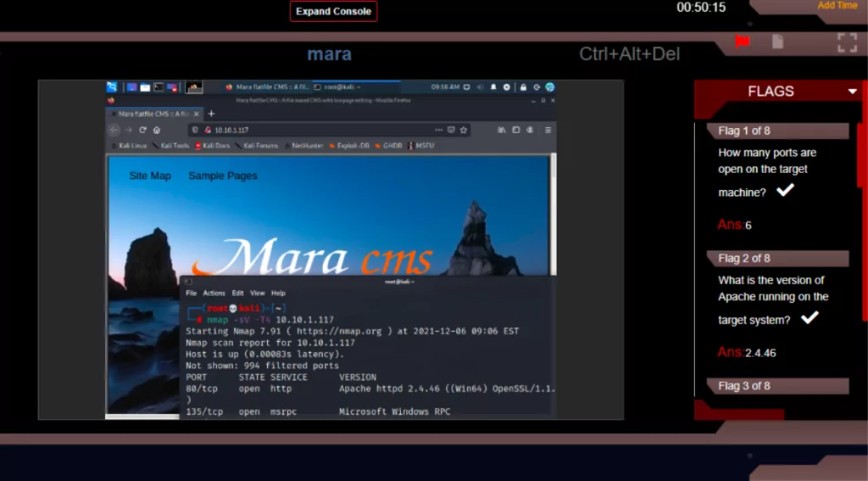The height and width of the screenshot is (481, 868).
Task: Send Ctrl+Alt+Del to the machine
Action: 630,53
